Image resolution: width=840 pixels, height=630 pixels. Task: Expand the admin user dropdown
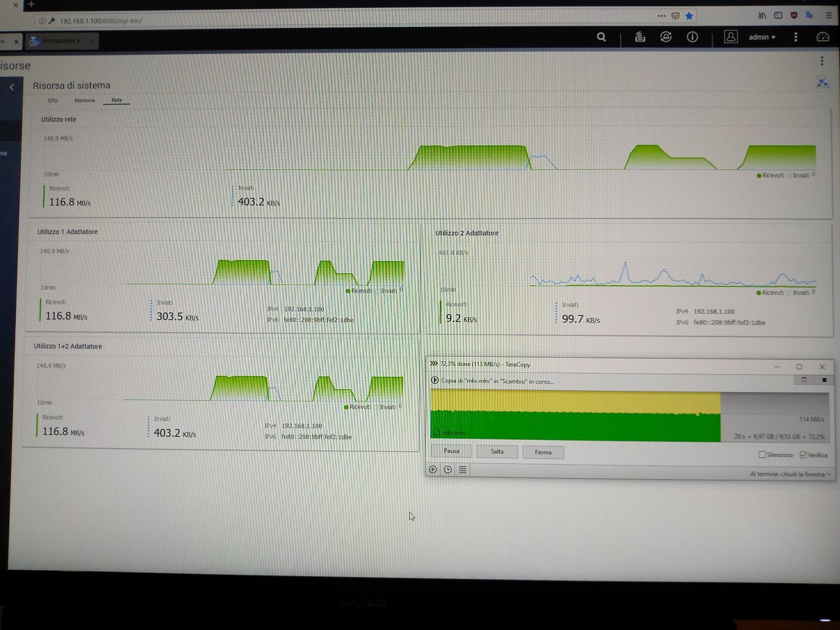pyautogui.click(x=762, y=37)
